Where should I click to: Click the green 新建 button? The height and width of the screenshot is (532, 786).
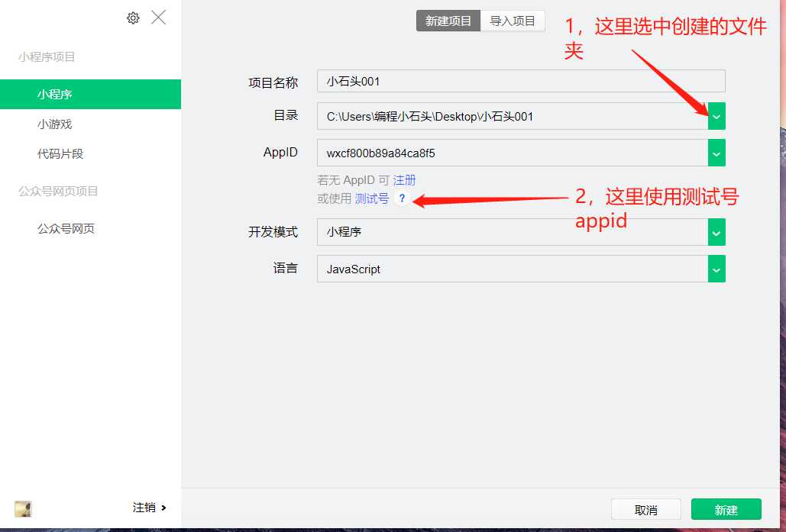[x=726, y=509]
